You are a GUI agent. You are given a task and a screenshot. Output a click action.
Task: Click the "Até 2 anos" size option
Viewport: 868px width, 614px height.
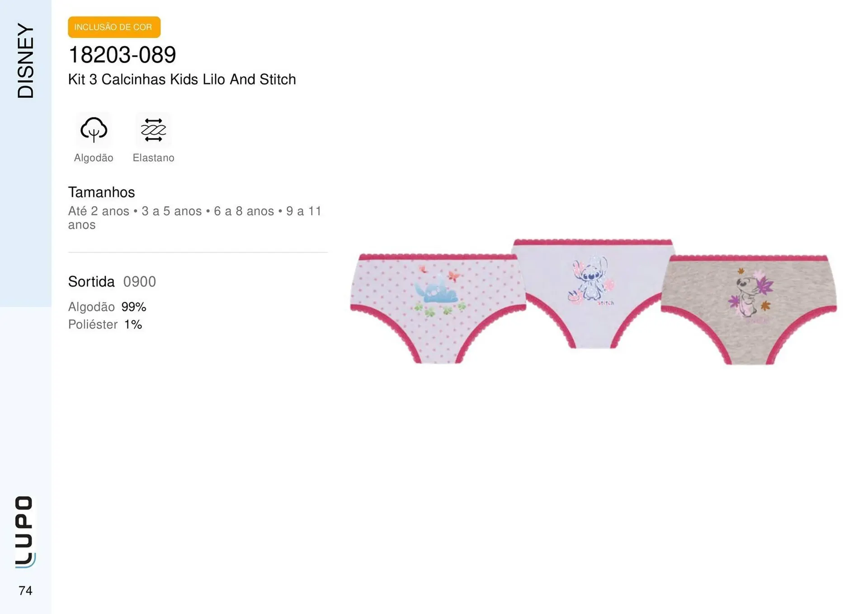coord(99,211)
